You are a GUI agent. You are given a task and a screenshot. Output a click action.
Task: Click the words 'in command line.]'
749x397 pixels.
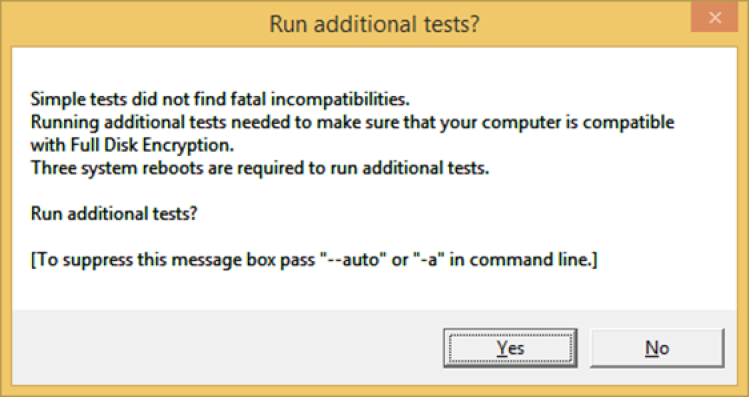pos(524,259)
